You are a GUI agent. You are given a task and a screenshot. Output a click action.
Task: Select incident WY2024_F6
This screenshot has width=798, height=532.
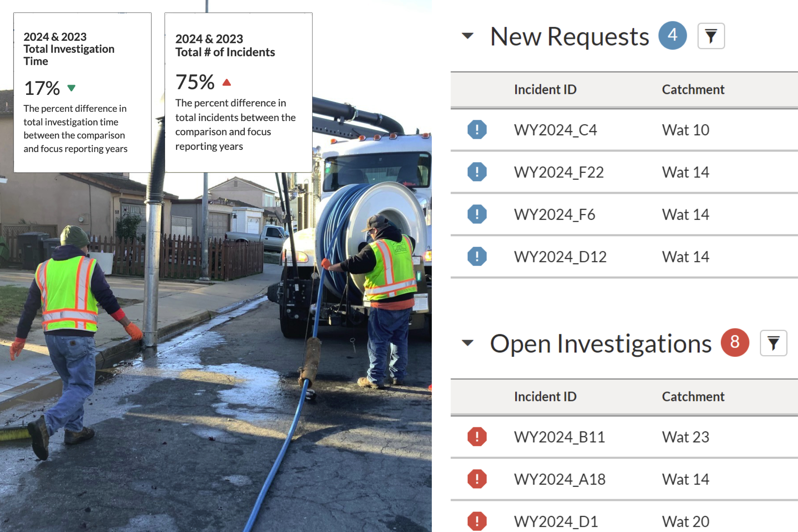pos(555,215)
